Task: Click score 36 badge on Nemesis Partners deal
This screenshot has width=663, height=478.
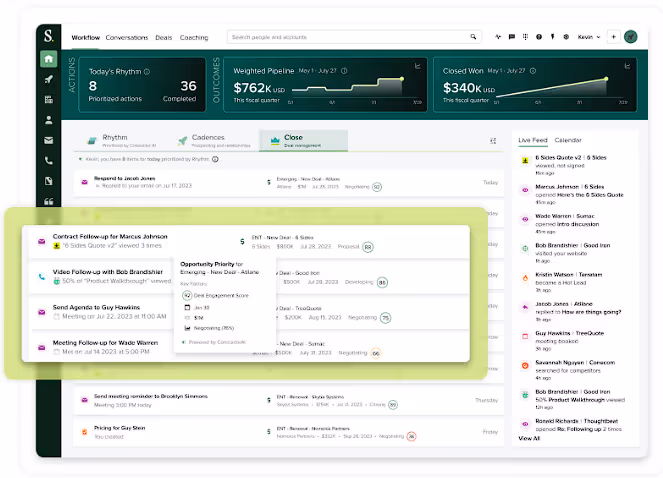Action: pyautogui.click(x=411, y=436)
